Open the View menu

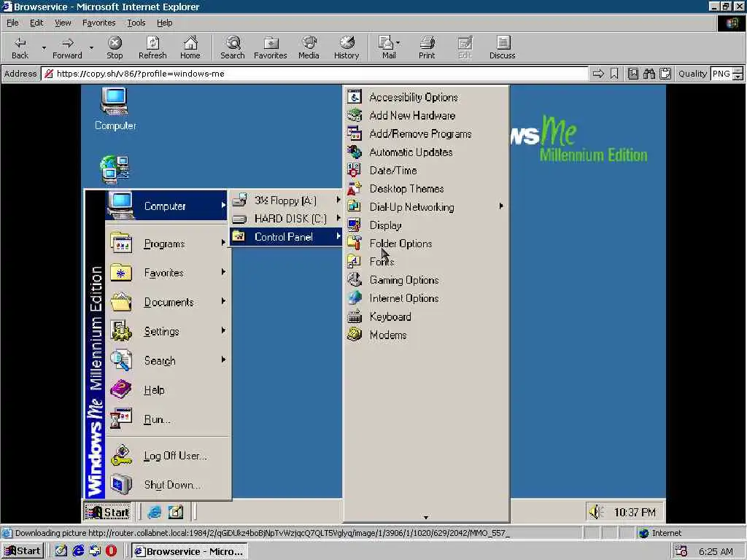63,23
